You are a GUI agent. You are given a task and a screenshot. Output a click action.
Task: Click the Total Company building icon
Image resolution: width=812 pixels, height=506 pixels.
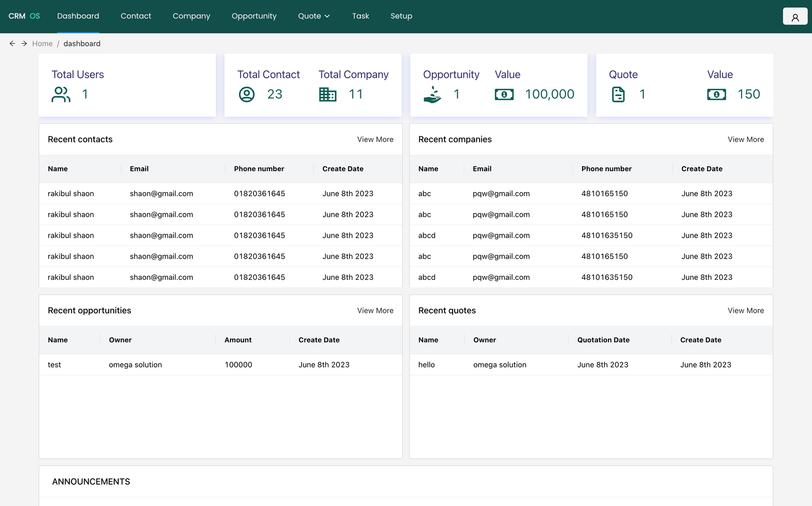point(327,94)
